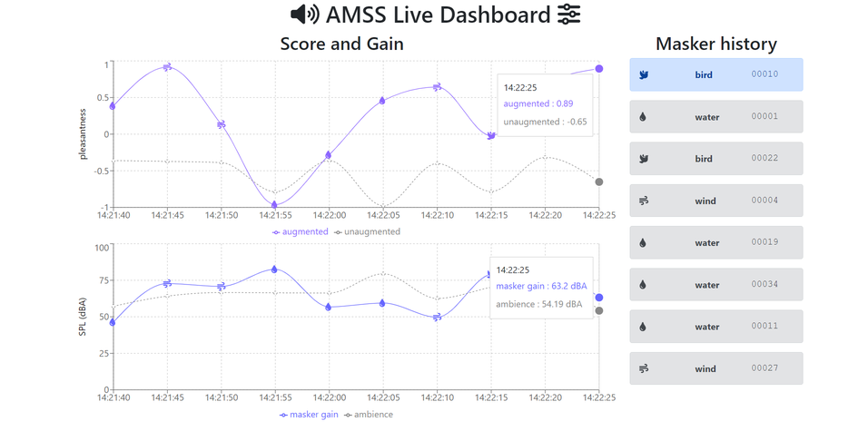Select the water 00034 masker history entry

pyautogui.click(x=716, y=285)
